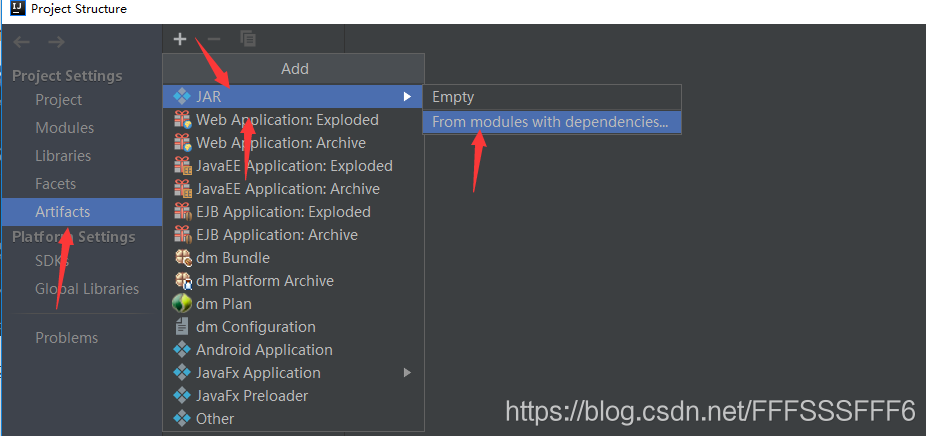Select JAR in the Add menu
The image size is (926, 436).
(293, 97)
